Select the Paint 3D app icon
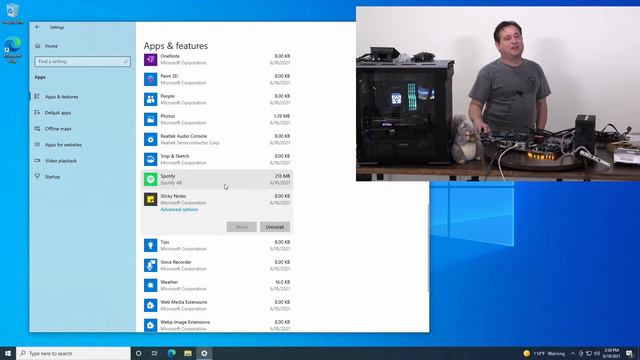The image size is (640, 360). tap(150, 79)
